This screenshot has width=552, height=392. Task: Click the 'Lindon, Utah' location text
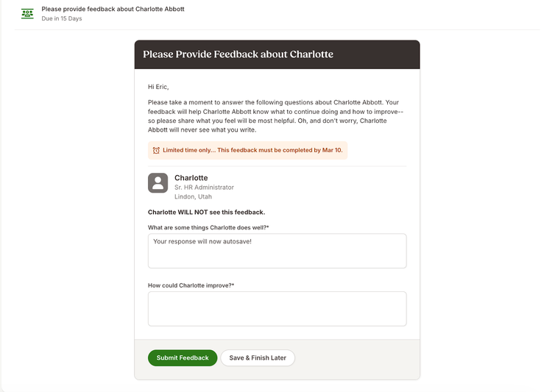[x=194, y=196]
